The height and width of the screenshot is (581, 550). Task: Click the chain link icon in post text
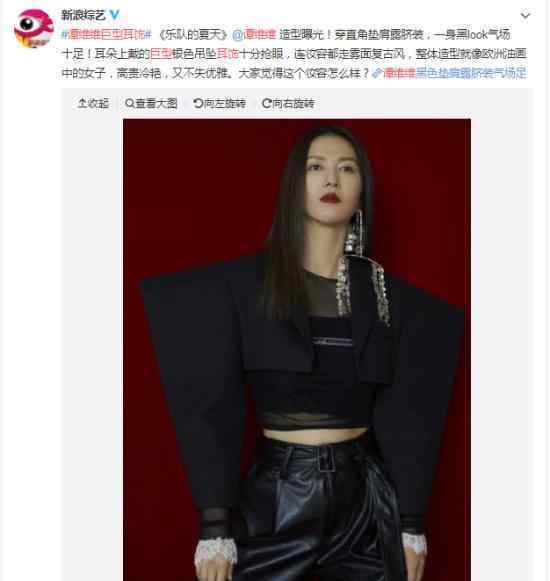pos(377,73)
